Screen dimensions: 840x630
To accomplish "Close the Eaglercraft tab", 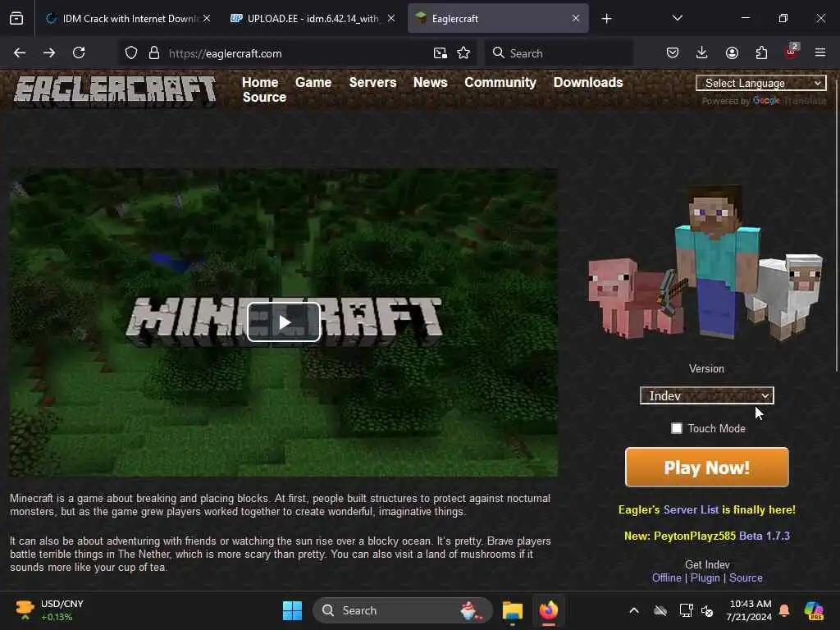I will click(x=576, y=18).
